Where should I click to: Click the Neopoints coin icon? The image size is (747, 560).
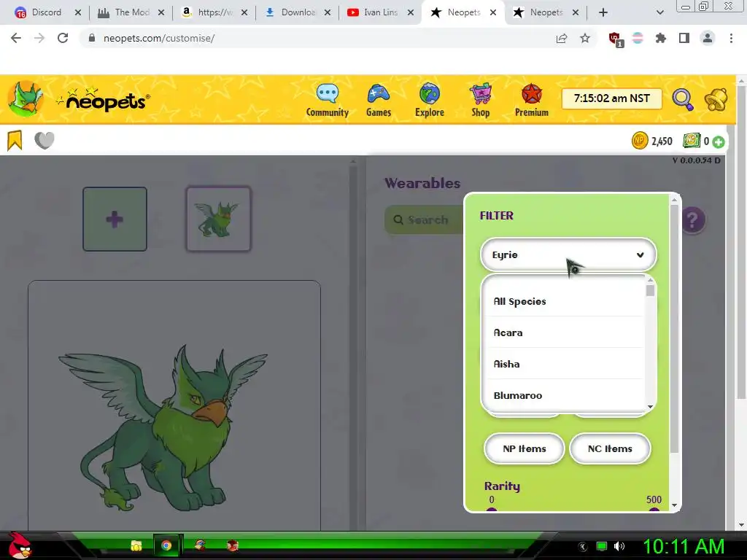(x=639, y=141)
